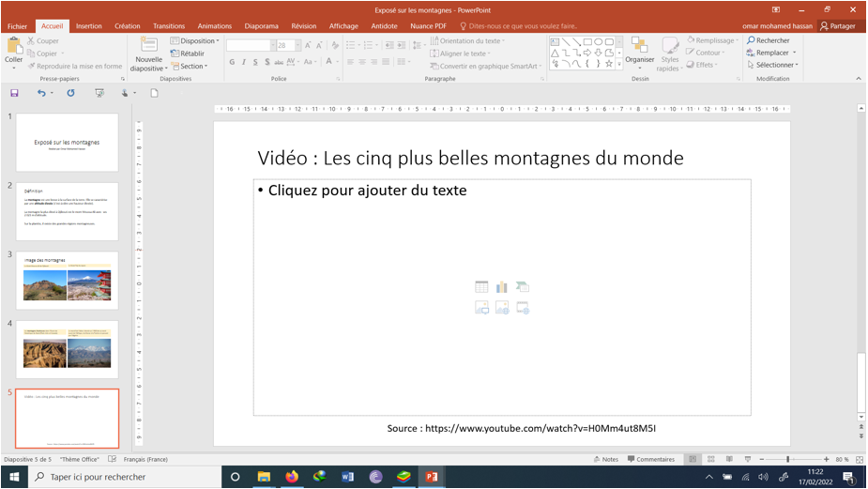Open Firefox from the Windows taskbar

pos(291,477)
